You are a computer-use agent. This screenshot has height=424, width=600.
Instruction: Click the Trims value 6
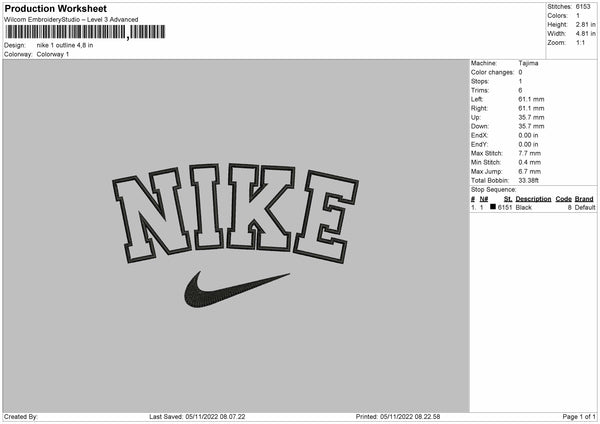(520, 90)
